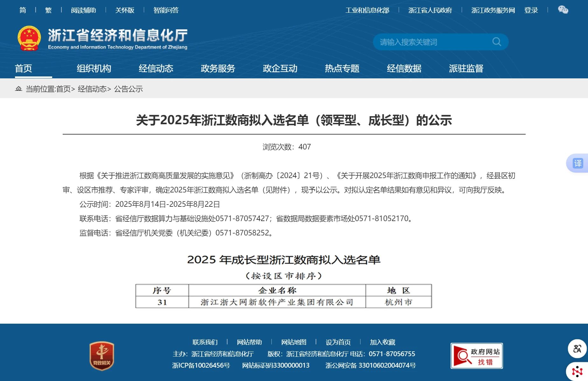Click the party and government agency badge
The width and height of the screenshot is (588, 381).
[x=102, y=356]
